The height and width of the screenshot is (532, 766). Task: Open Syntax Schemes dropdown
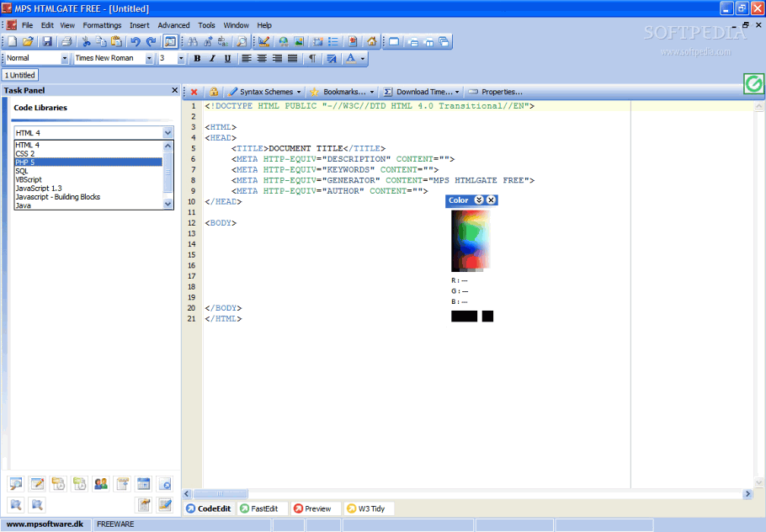pyautogui.click(x=265, y=92)
